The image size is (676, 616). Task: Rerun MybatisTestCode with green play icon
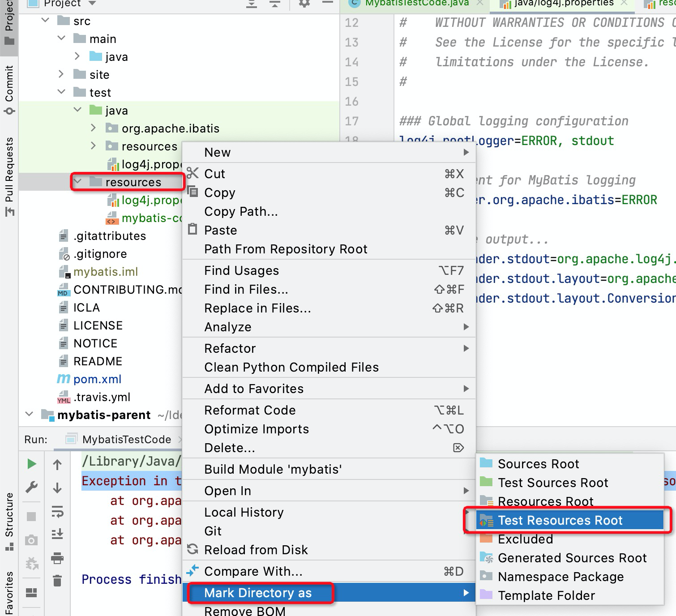pyautogui.click(x=31, y=464)
